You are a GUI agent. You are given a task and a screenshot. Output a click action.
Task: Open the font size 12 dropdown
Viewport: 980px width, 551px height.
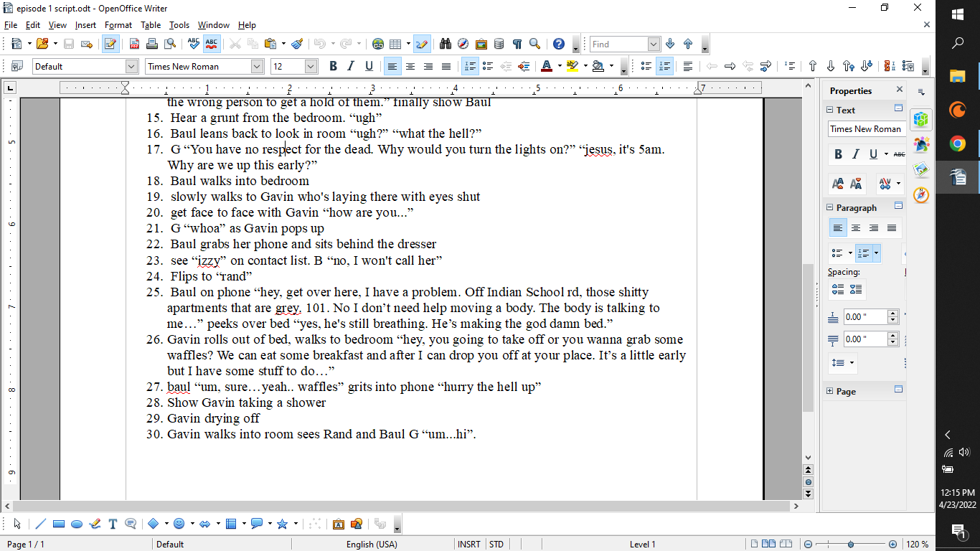click(311, 66)
